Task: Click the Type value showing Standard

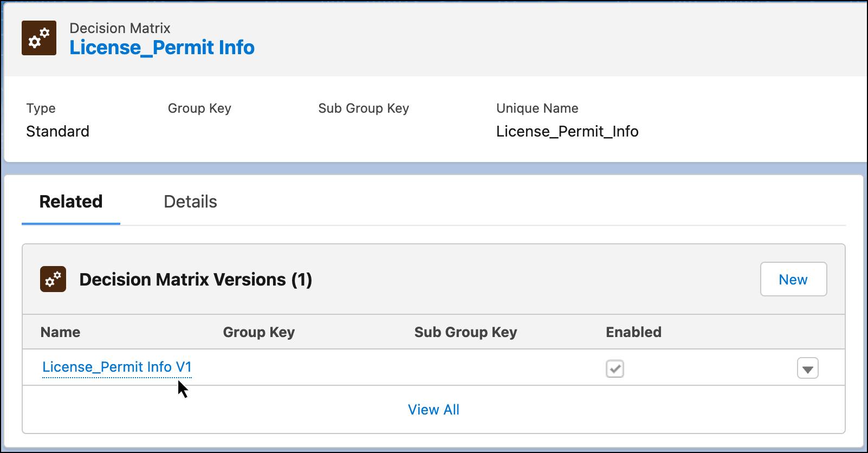Action: pos(57,131)
